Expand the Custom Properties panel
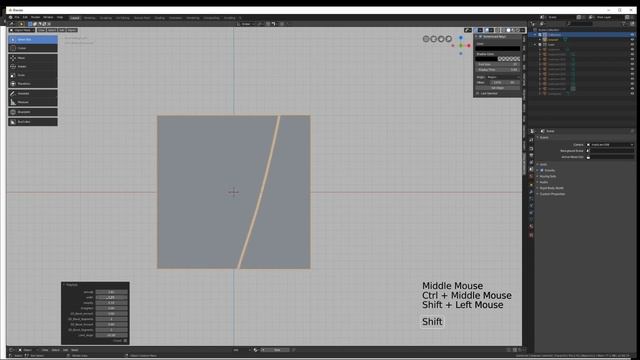 point(552,194)
